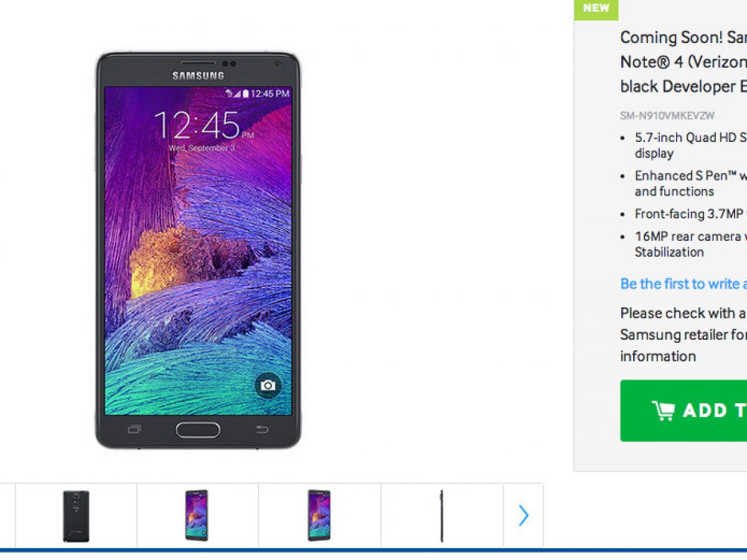The width and height of the screenshot is (747, 560).
Task: Click the phone's back key icon
Action: [x=262, y=429]
